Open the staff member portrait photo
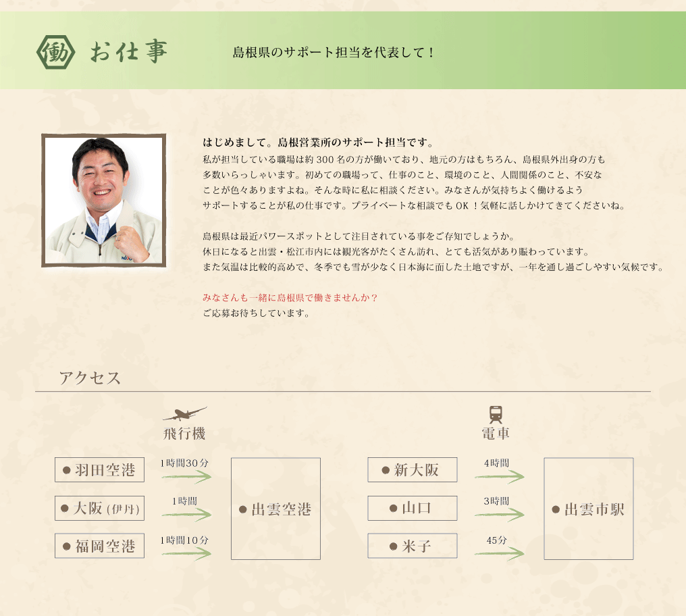686x616 pixels. (x=104, y=200)
